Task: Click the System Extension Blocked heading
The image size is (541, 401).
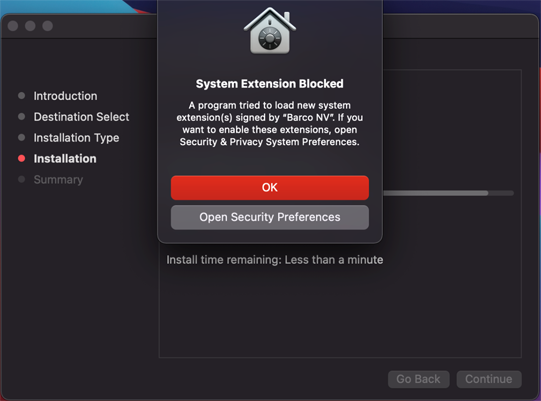Action: [x=269, y=84]
